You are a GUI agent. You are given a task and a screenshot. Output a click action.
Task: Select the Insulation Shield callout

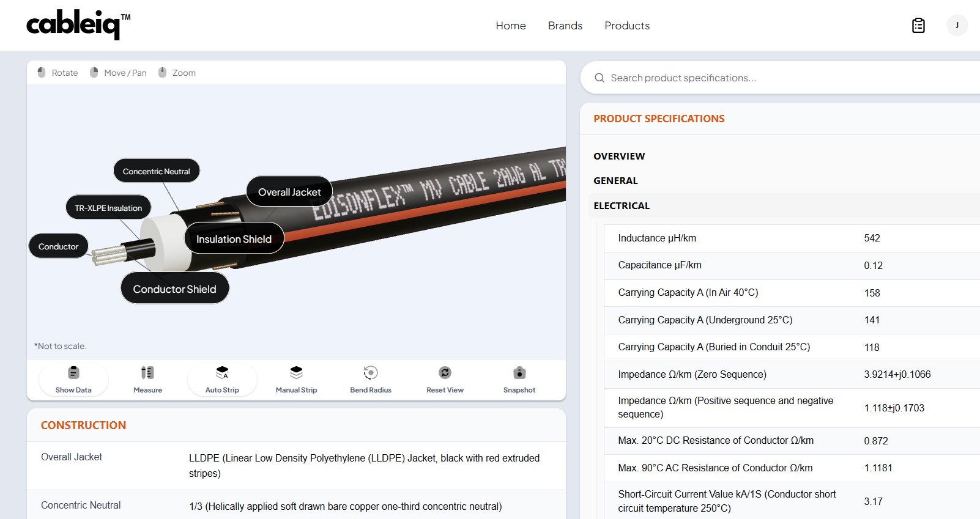coord(234,238)
